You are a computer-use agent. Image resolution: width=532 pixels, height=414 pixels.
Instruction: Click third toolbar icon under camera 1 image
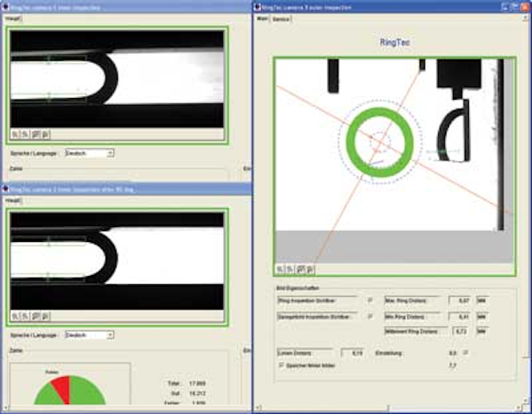click(36, 135)
